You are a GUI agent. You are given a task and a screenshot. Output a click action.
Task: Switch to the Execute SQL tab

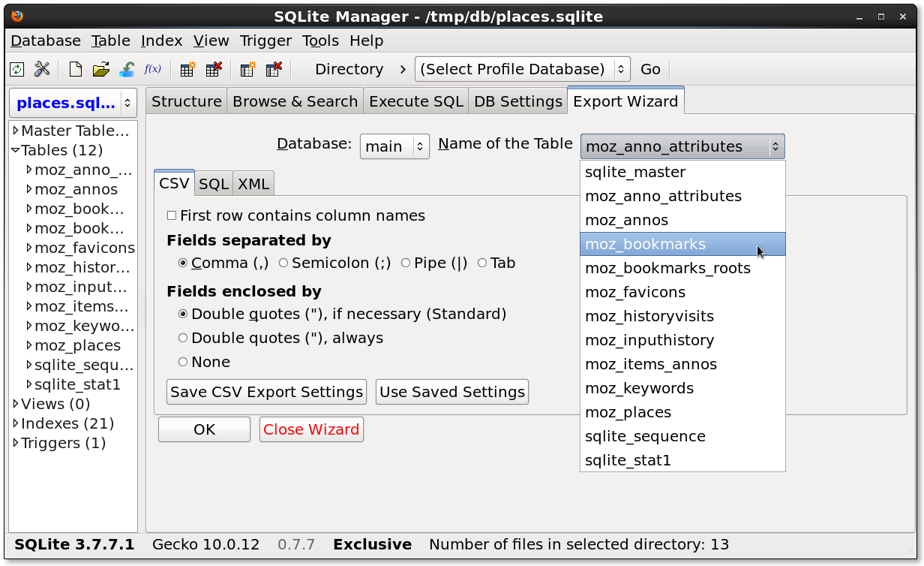tap(416, 101)
